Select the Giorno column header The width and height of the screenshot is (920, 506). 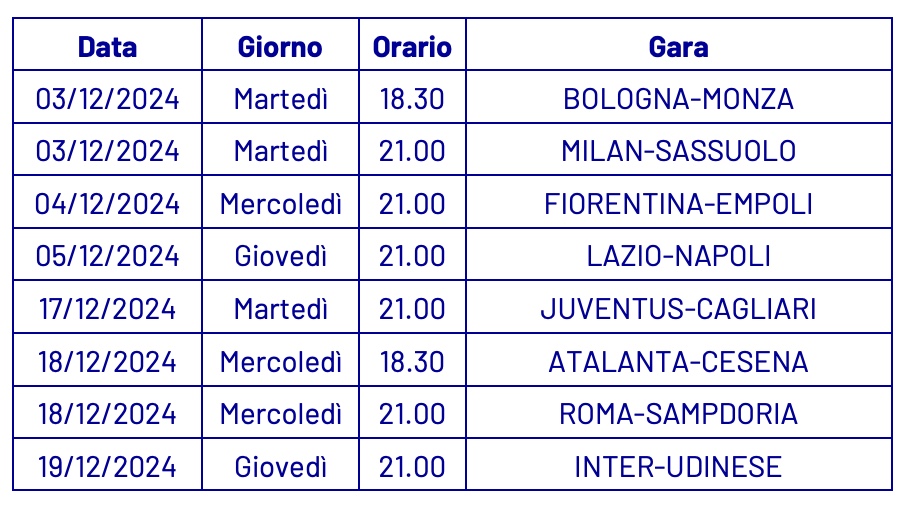280,46
